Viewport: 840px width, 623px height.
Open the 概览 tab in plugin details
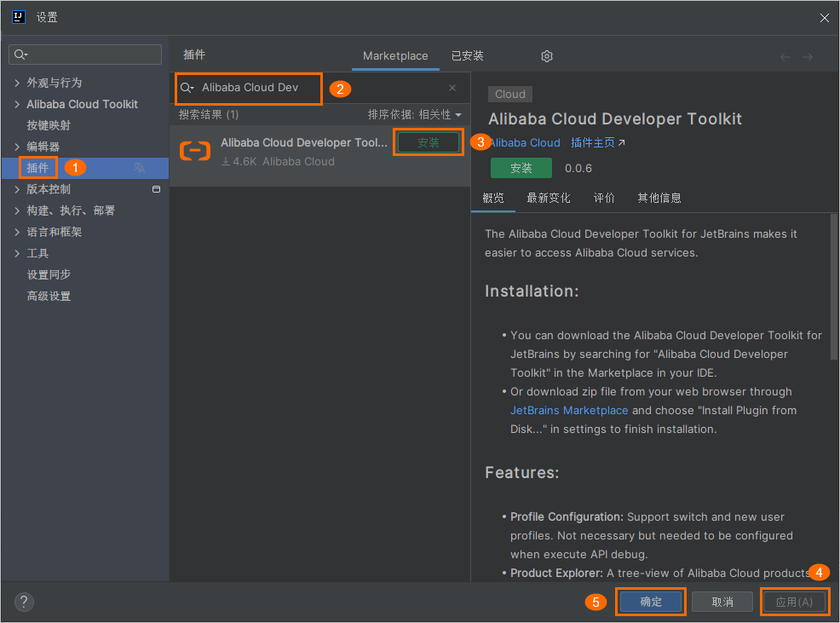click(493, 198)
